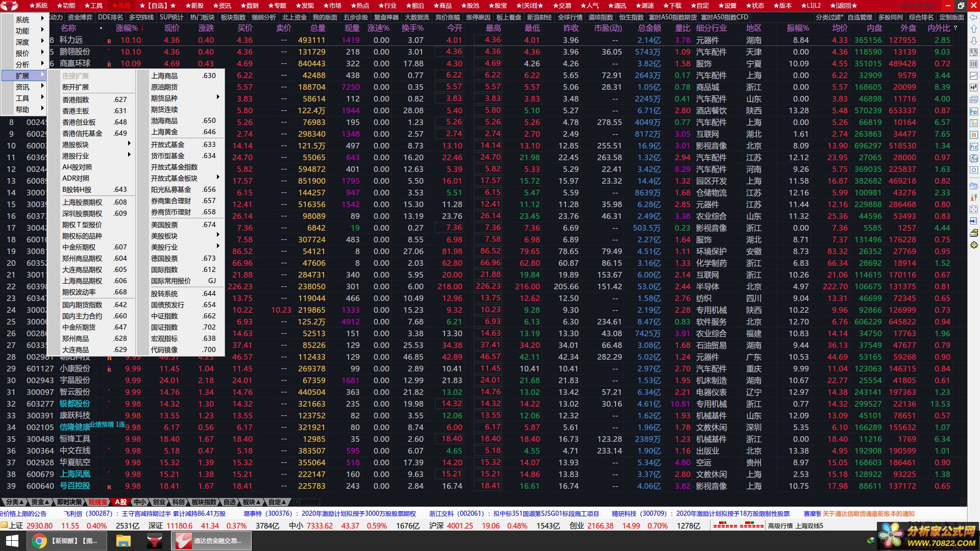Open the 分类▲ bottom tab menu
980x551 pixels.
(x=15, y=502)
